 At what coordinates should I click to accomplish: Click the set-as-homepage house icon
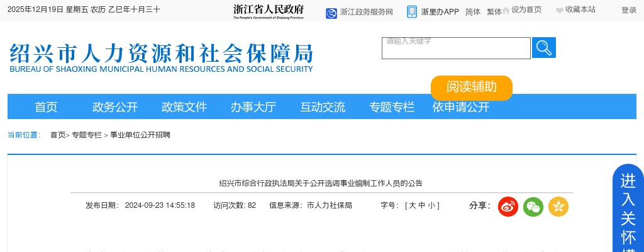506,10
